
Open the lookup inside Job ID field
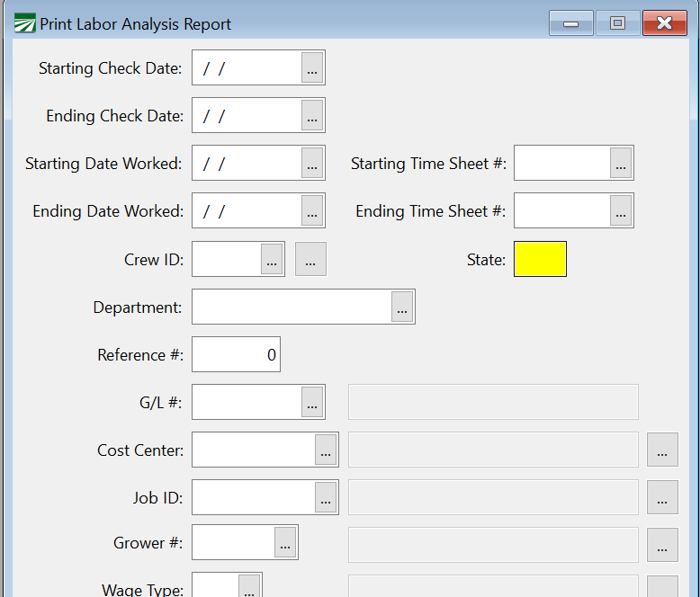326,497
